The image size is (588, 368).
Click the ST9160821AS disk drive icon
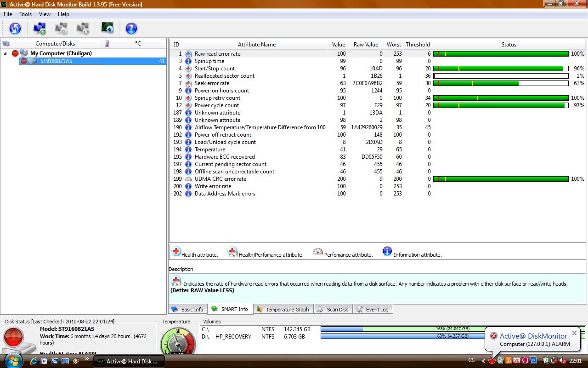point(32,61)
